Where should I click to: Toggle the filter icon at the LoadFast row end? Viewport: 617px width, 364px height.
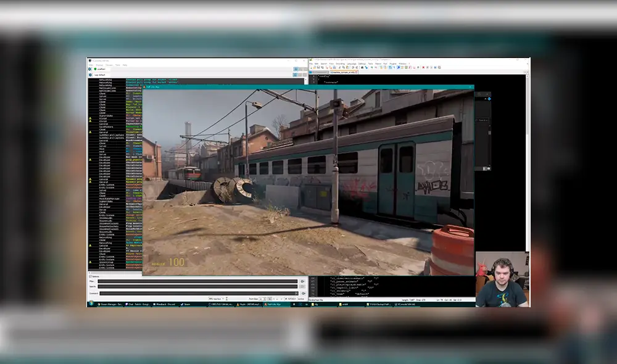click(296, 69)
